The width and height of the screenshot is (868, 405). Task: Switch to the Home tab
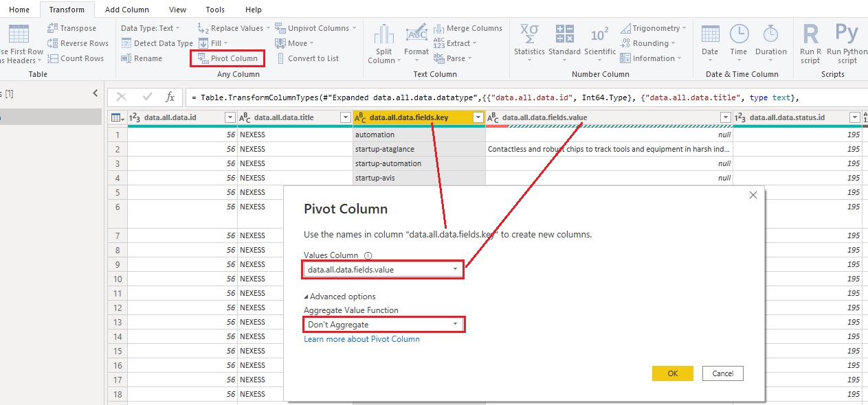(19, 10)
